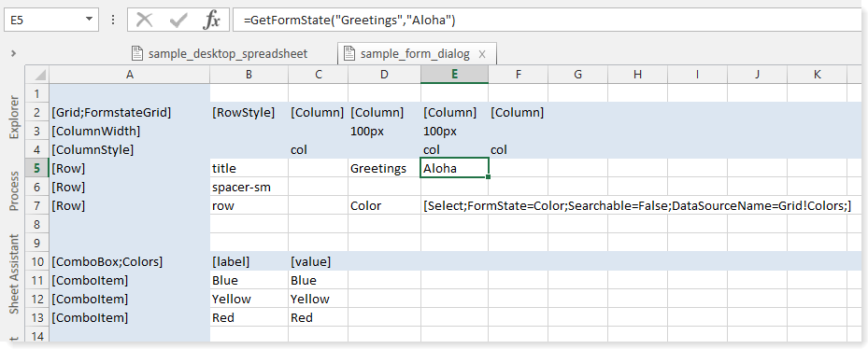Select column C header
Image resolution: width=868 pixels, height=349 pixels.
(319, 74)
